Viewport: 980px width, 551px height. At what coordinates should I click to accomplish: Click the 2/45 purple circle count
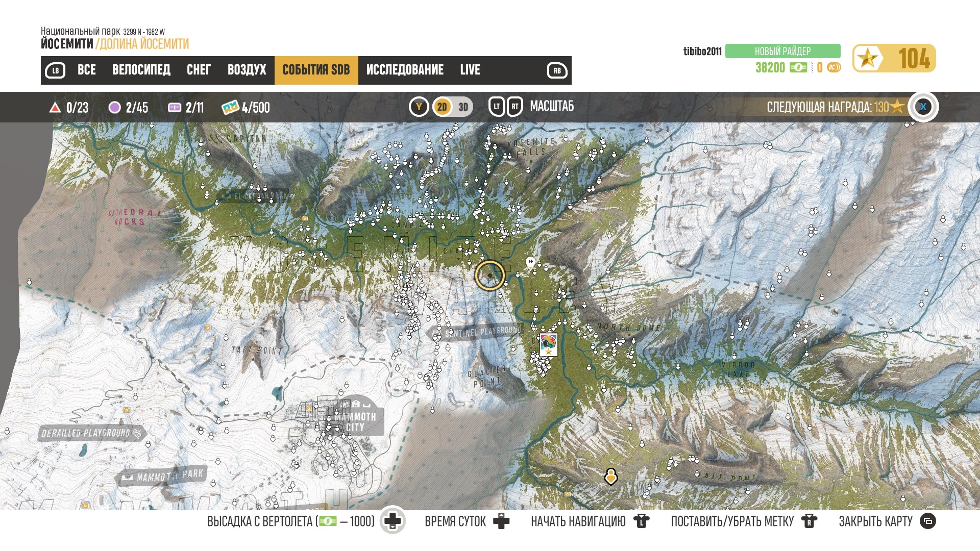point(137,108)
